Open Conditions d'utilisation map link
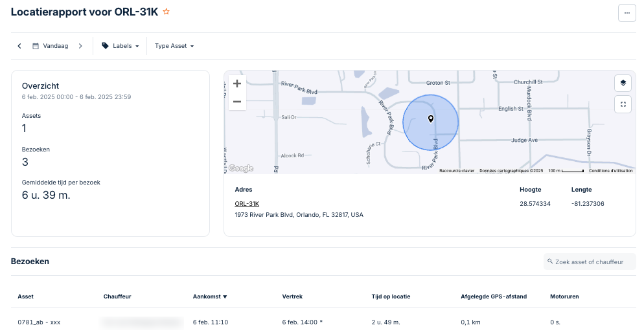 [611, 171]
